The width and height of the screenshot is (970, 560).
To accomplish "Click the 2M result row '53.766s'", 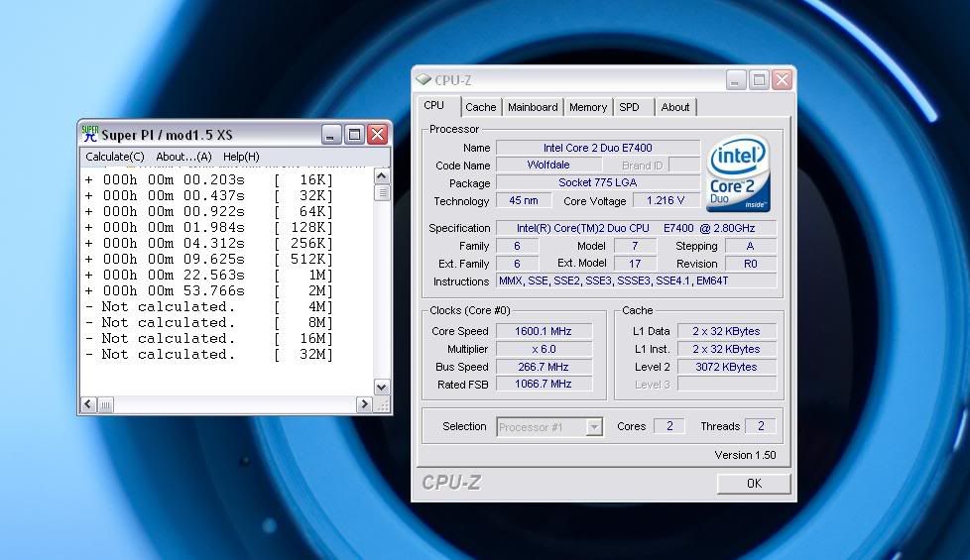I will 209,291.
